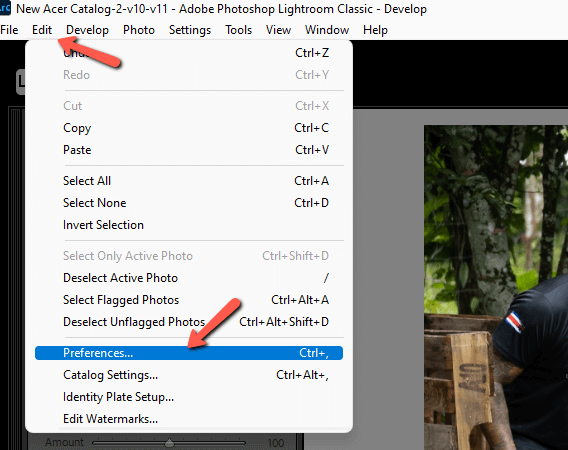
Task: Open the View menu
Action: coord(278,30)
